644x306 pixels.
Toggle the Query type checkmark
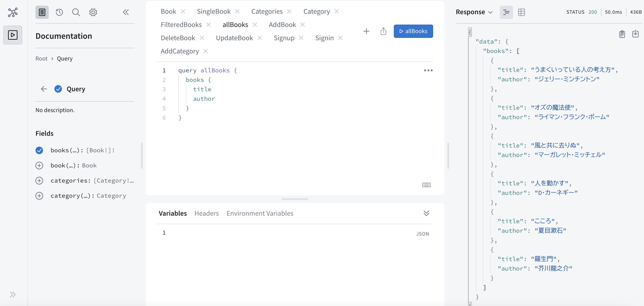58,89
